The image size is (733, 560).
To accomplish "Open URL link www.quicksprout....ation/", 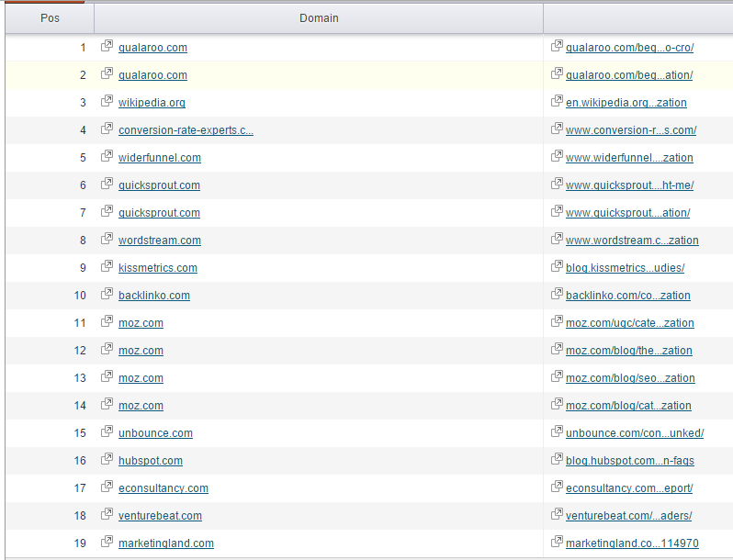I will coord(627,213).
